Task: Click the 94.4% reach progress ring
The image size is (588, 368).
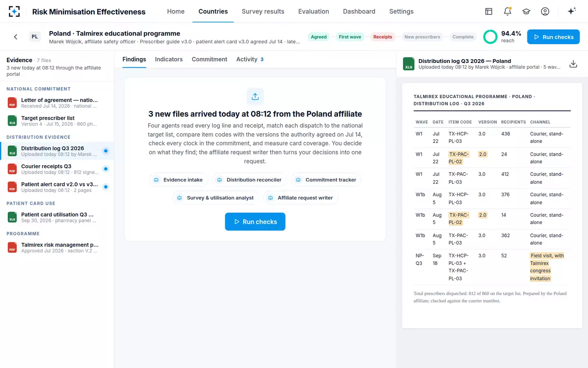Action: [x=490, y=37]
